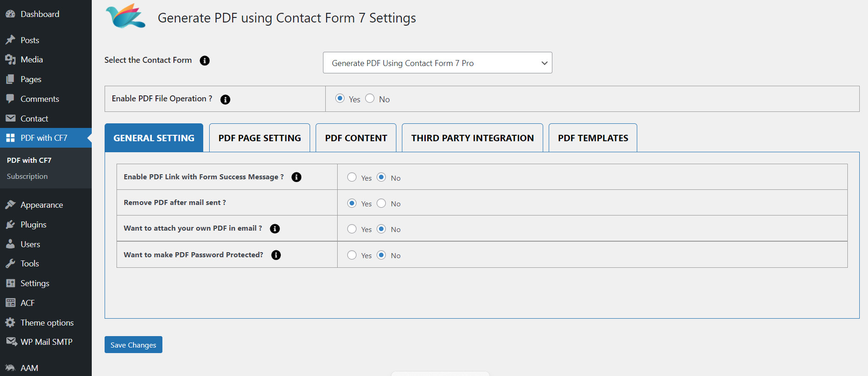
Task: Open the PDF TEMPLATES tab
Action: (x=593, y=138)
